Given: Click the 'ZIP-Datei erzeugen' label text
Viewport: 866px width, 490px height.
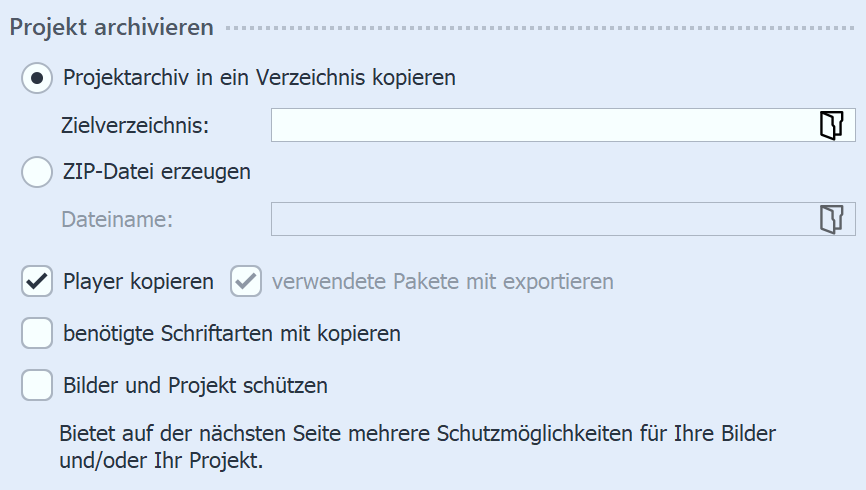Looking at the screenshot, I should [x=156, y=171].
